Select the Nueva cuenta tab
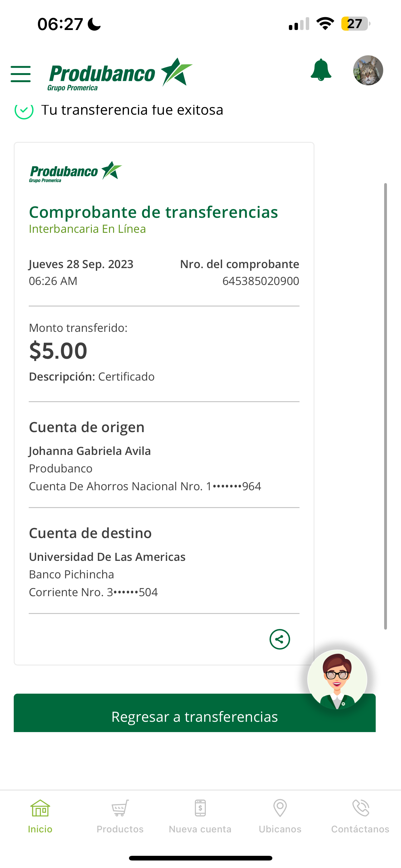 tap(200, 816)
